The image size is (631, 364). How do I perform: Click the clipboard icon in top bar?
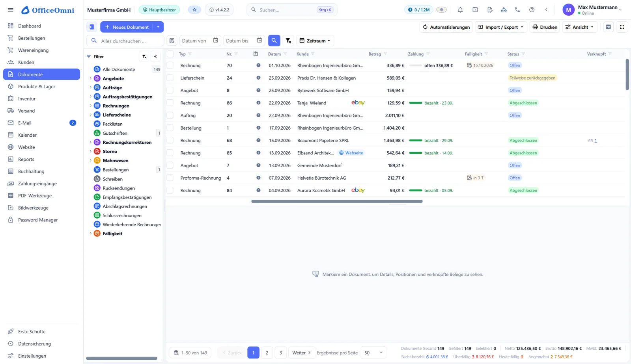click(x=475, y=10)
